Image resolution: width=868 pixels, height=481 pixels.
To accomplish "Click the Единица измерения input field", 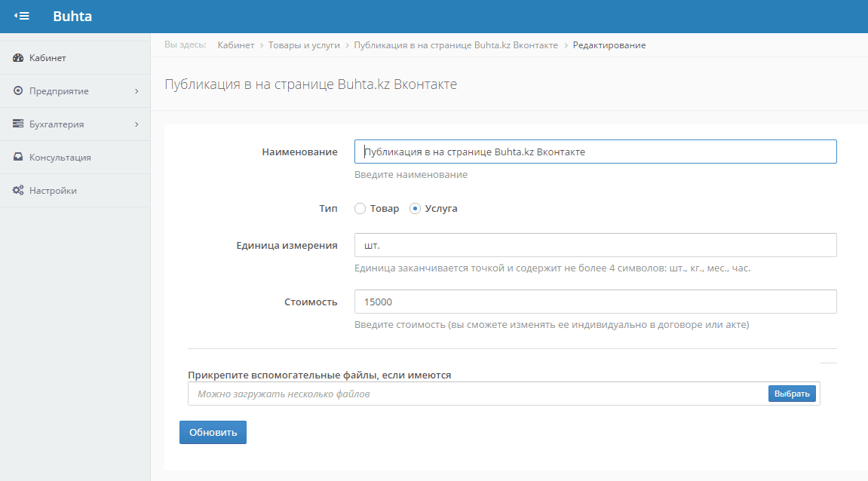I will [x=595, y=245].
